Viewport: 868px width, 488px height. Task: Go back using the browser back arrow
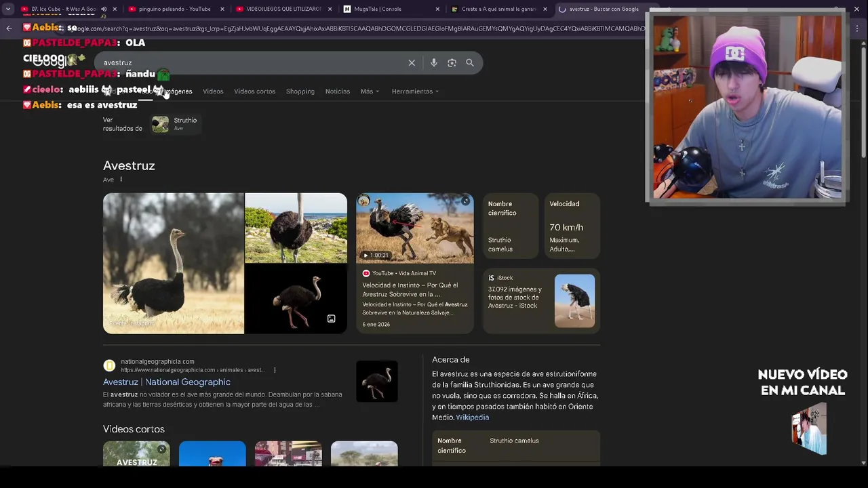[x=9, y=28]
